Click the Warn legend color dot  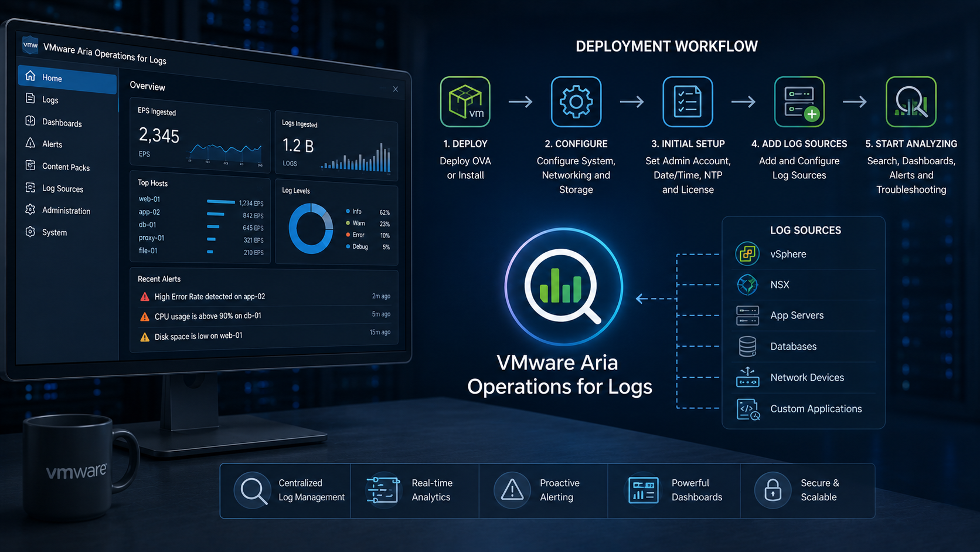348,223
